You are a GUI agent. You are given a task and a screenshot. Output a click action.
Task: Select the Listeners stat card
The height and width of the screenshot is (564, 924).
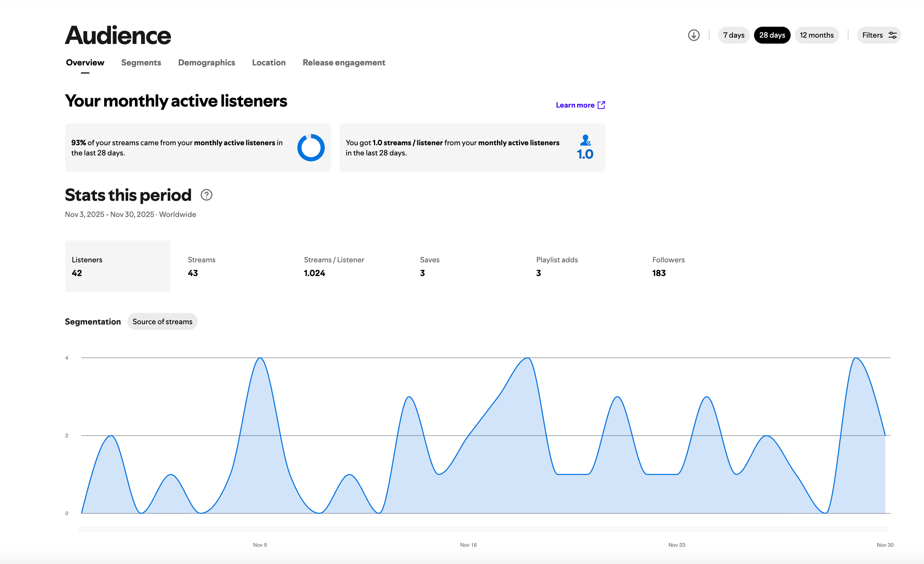coord(118,266)
